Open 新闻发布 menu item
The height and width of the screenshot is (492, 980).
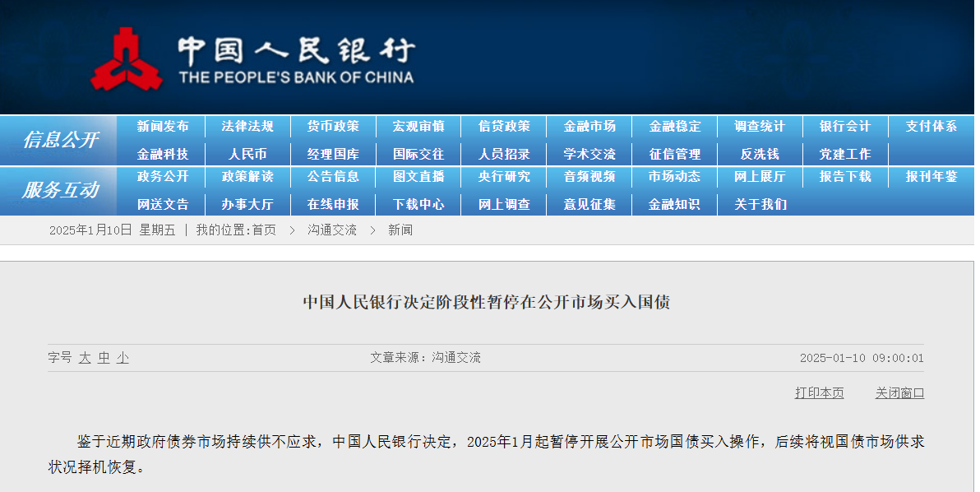[x=163, y=126]
